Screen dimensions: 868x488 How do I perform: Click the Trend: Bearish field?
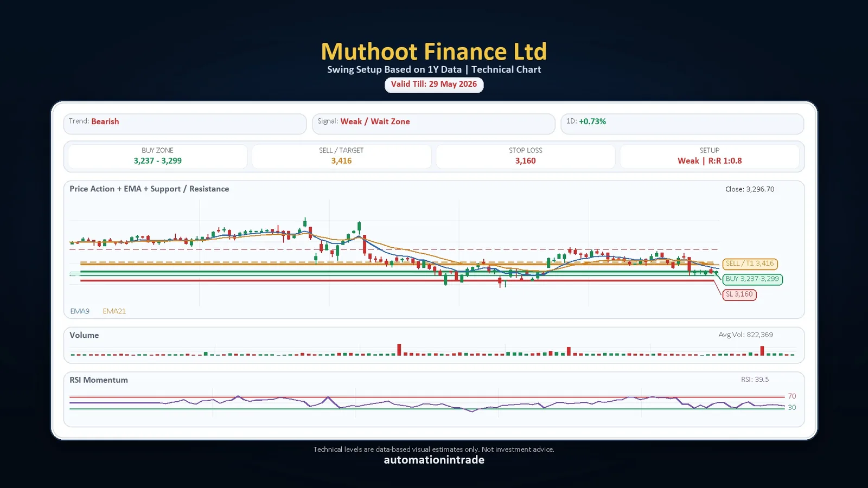185,123
